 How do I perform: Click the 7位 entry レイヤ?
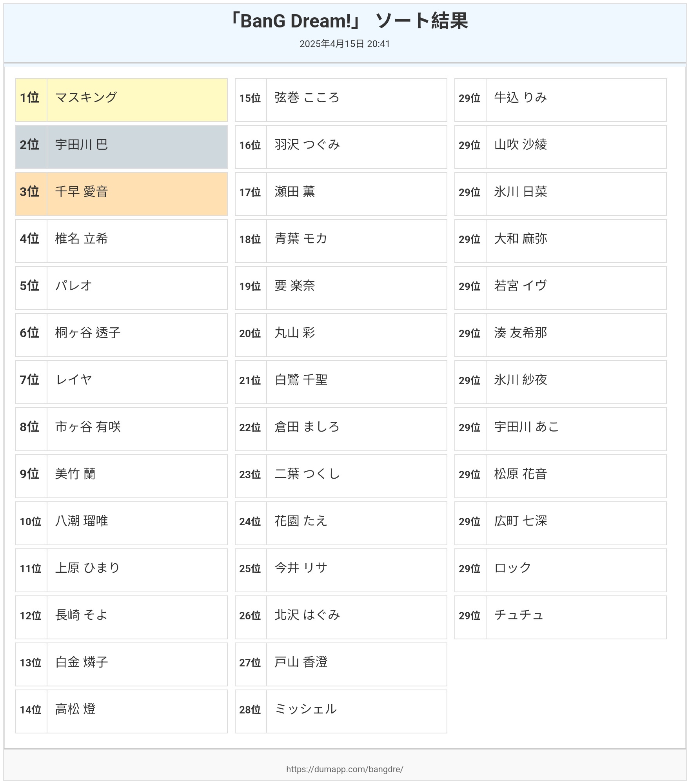pyautogui.click(x=122, y=382)
